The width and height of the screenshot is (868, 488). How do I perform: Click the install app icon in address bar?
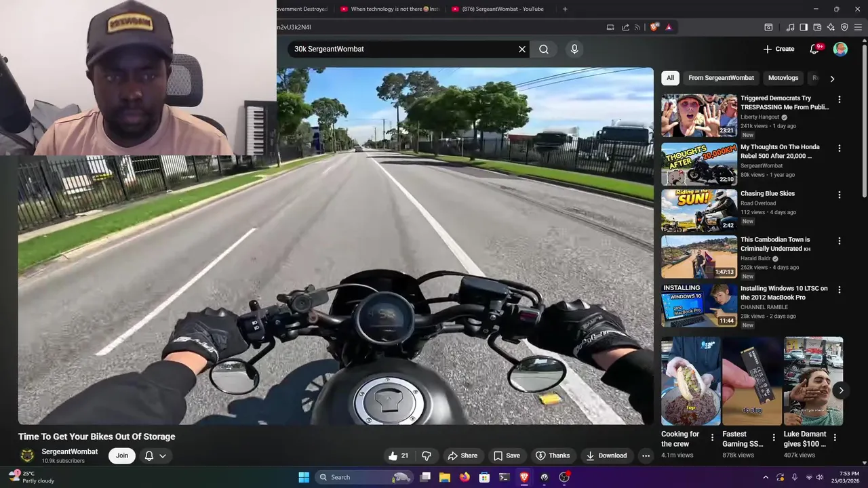610,27
